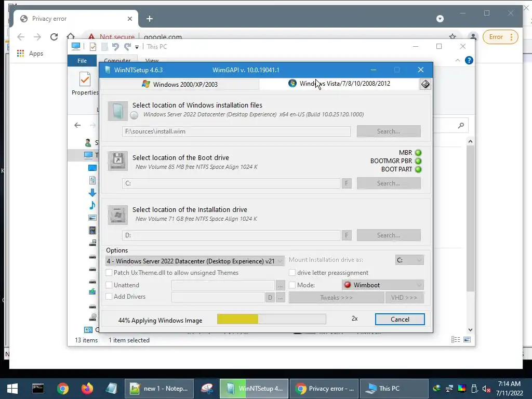Click the green BOOTMGR PBR status light
The height and width of the screenshot is (399, 532).
[418, 161]
